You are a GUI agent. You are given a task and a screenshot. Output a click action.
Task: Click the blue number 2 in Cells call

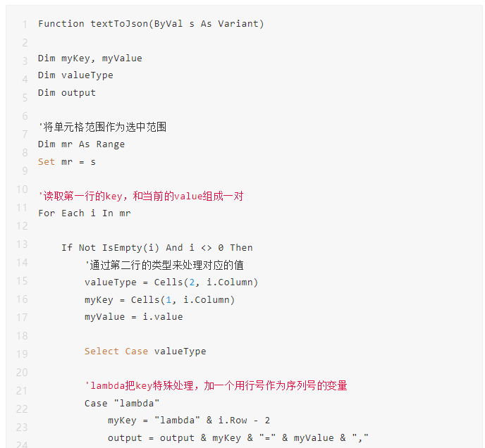coord(192,282)
